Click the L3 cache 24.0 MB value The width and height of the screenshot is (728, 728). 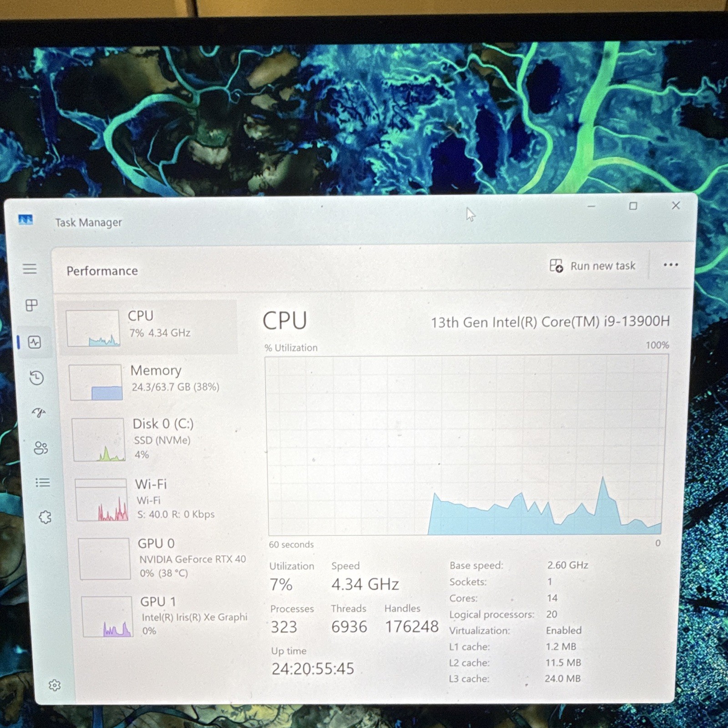(563, 678)
